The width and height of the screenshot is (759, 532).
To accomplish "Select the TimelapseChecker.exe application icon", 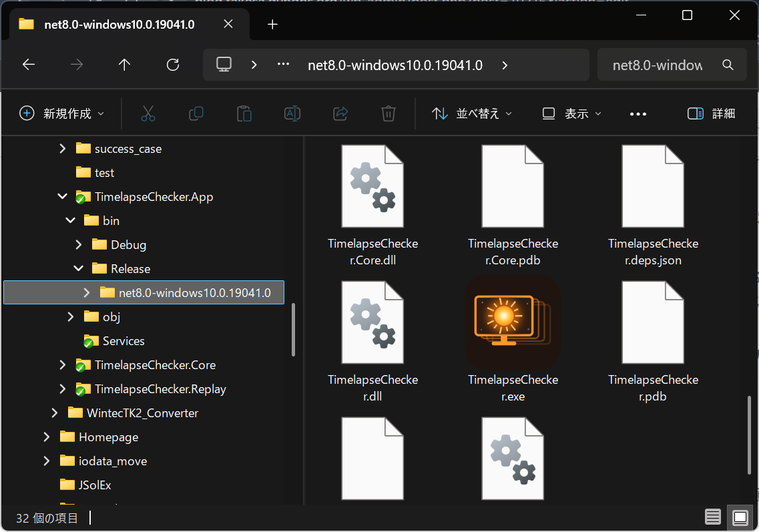I will pos(513,322).
